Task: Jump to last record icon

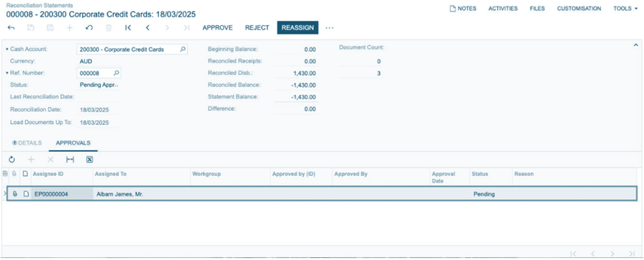Action: (x=186, y=28)
